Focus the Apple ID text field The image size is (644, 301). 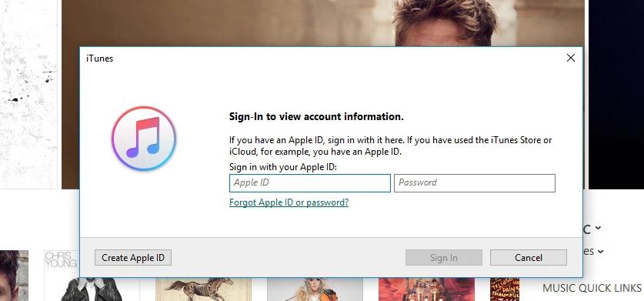coord(309,183)
